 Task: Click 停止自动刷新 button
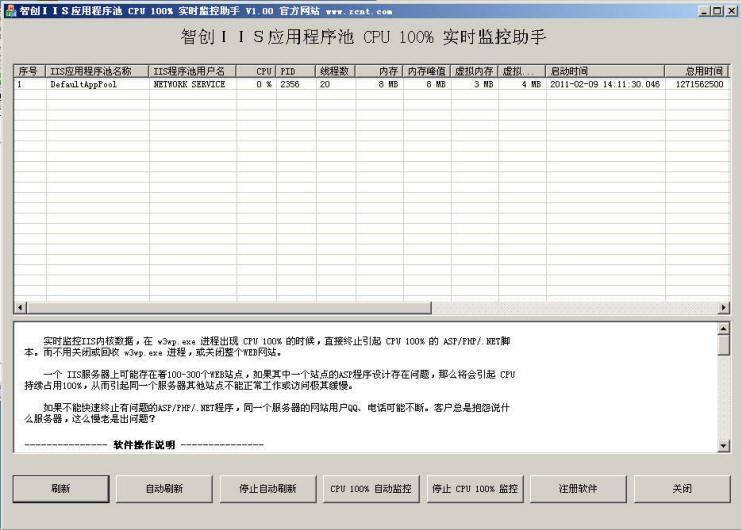[x=267, y=488]
